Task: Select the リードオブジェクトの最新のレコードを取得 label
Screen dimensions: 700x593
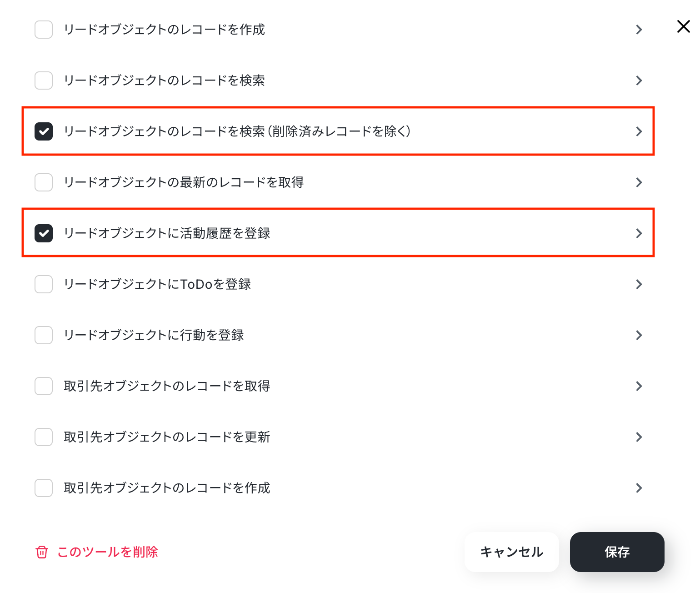Action: (184, 182)
